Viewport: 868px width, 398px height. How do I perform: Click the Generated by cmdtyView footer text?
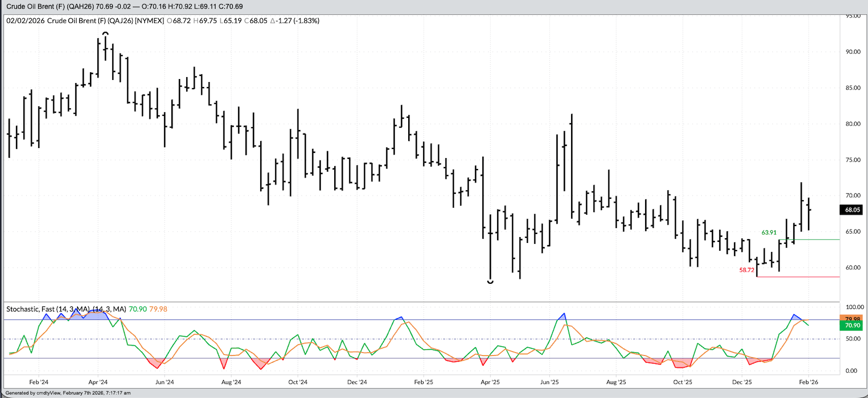point(68,393)
